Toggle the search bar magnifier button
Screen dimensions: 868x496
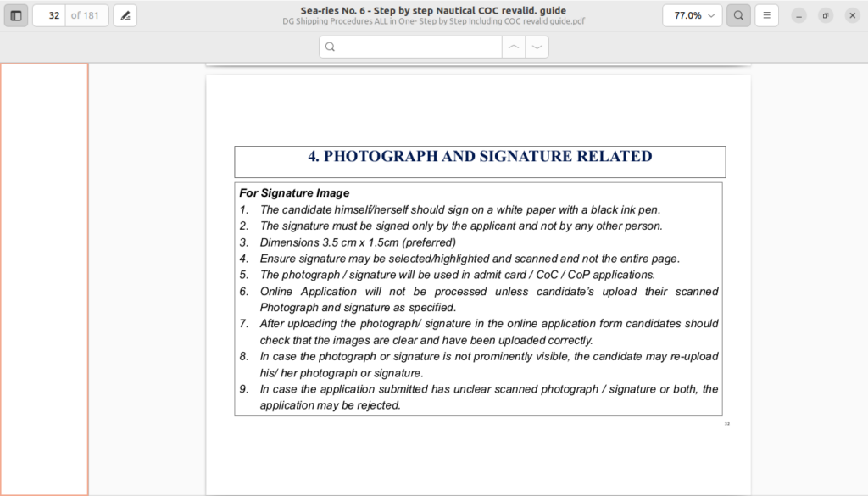738,15
